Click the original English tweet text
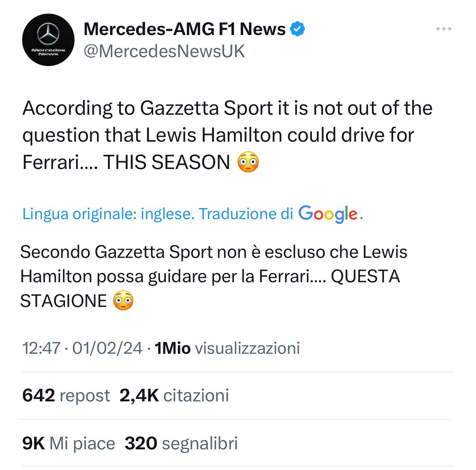The image size is (476, 470). tap(227, 135)
